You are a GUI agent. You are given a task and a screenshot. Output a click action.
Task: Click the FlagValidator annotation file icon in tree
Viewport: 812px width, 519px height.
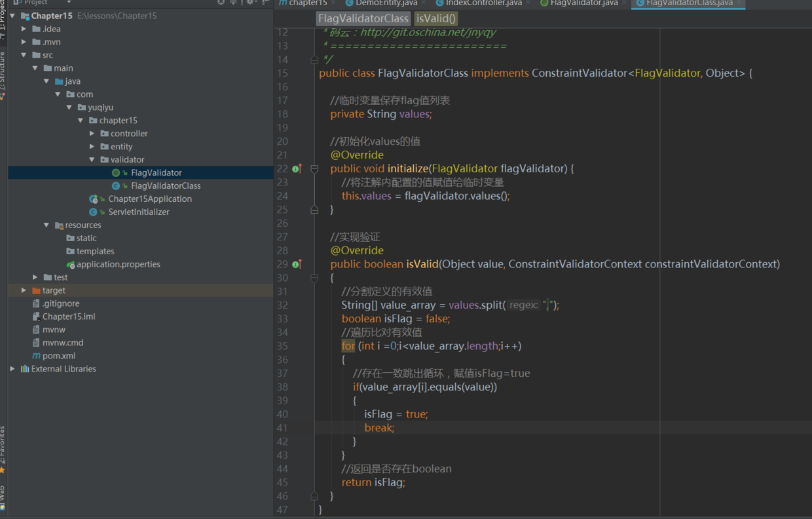[x=116, y=173]
